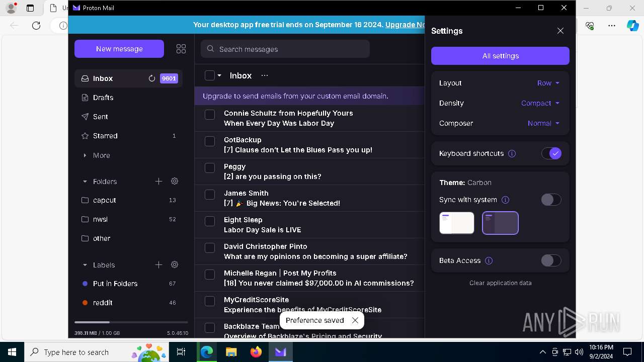The image size is (644, 362).
Task: Enable Beta Access toggle
Action: point(551,260)
